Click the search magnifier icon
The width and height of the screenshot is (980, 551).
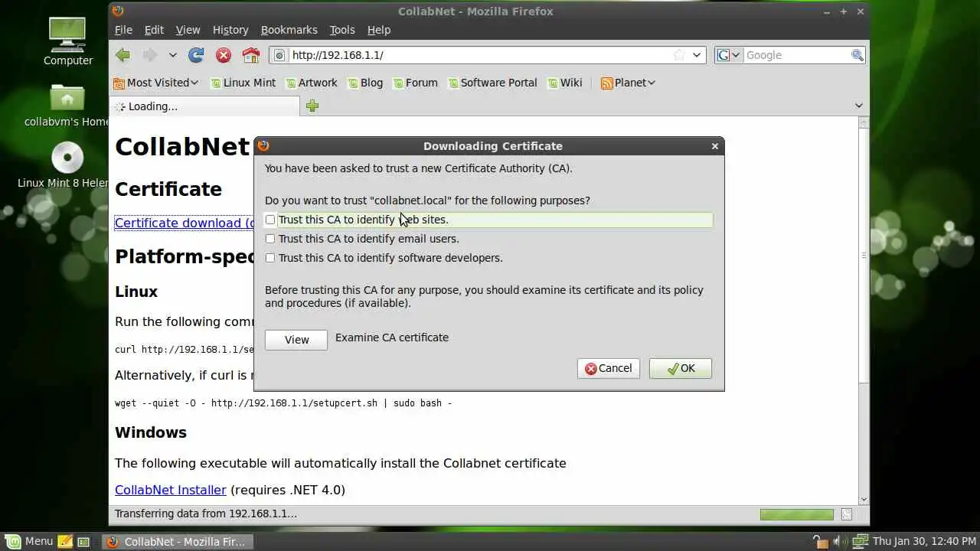click(x=857, y=55)
